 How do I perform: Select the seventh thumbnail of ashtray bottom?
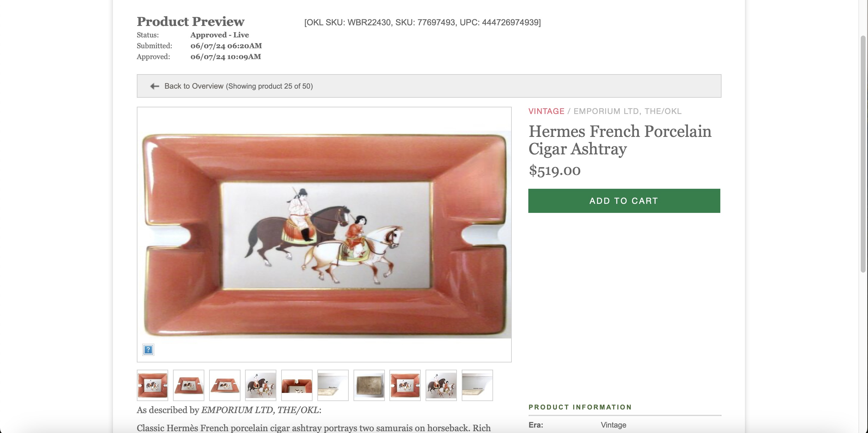pos(369,385)
